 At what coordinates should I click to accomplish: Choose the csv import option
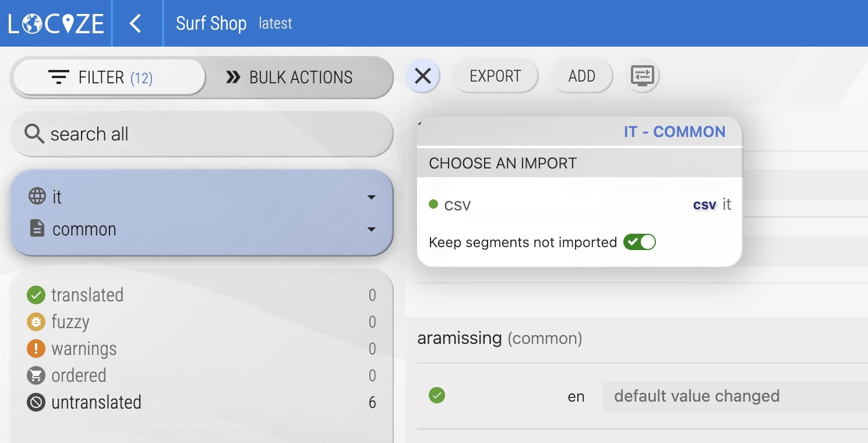(x=457, y=205)
